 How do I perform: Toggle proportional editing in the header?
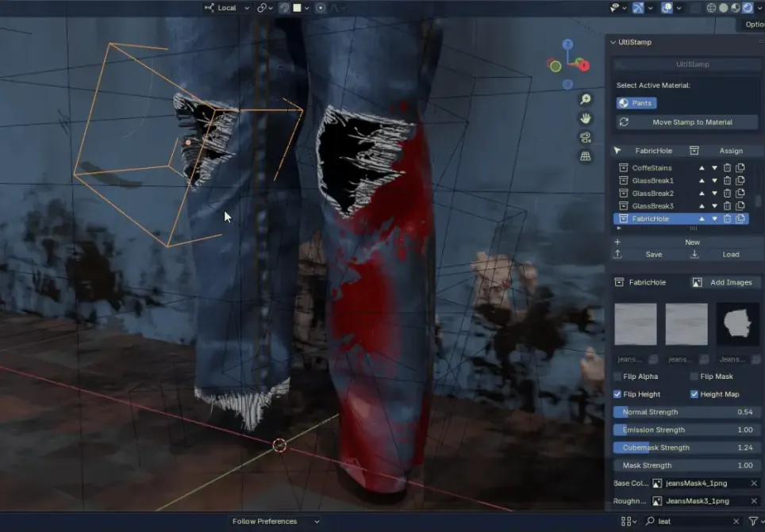pyautogui.click(x=320, y=8)
